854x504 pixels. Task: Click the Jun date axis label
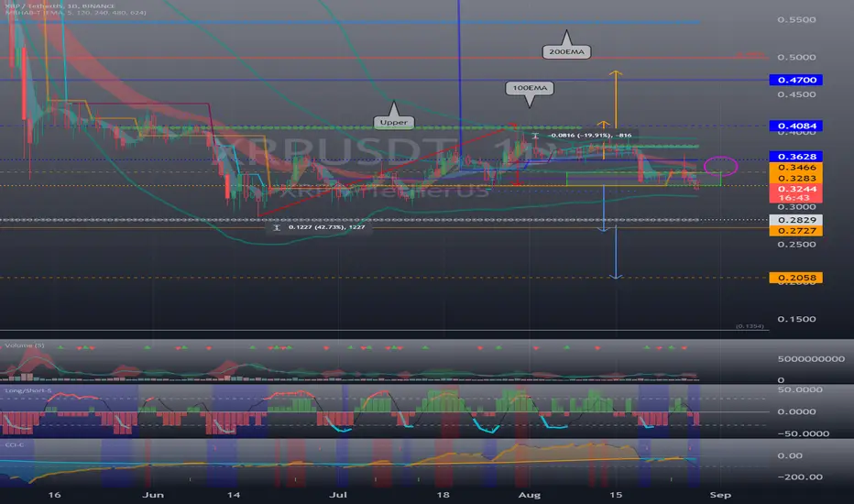tap(153, 495)
